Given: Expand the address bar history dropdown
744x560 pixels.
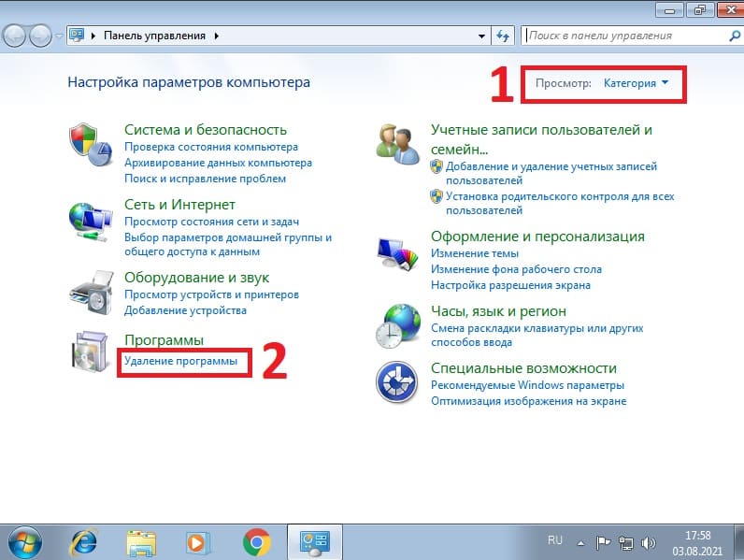Looking at the screenshot, I should (x=481, y=36).
